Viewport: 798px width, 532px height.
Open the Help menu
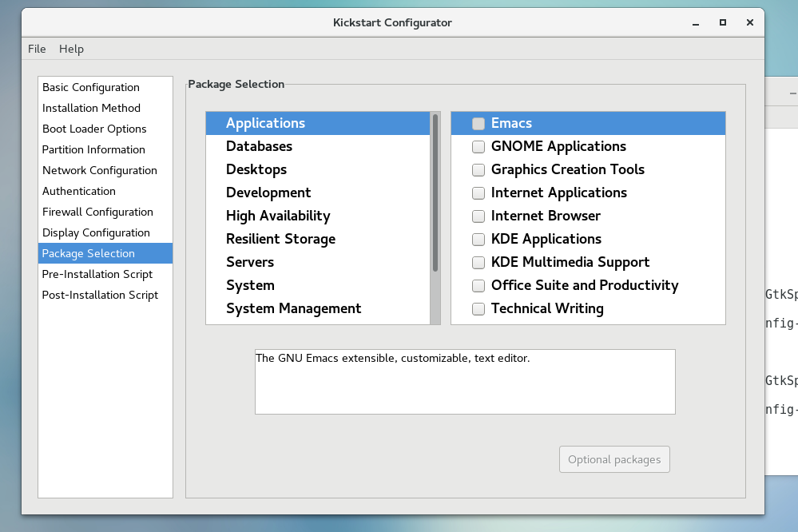[x=71, y=49]
